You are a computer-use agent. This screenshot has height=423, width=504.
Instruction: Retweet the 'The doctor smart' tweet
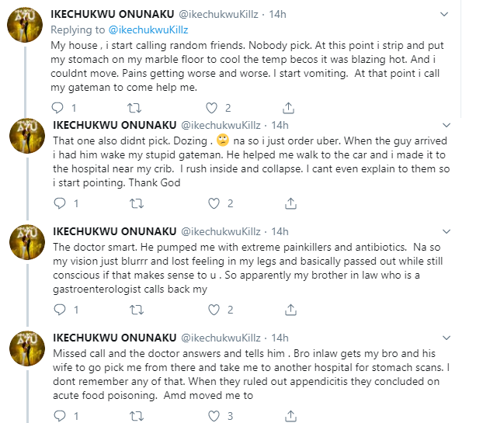pos(137,310)
